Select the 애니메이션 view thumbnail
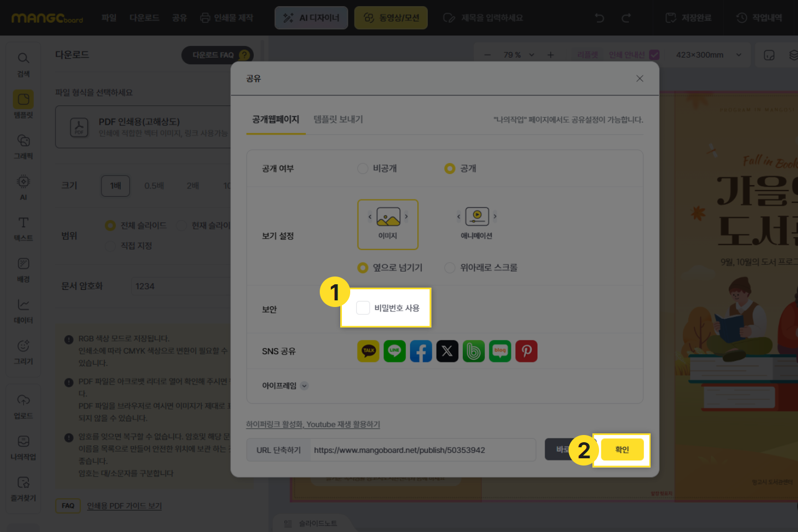The width and height of the screenshot is (798, 532). [x=477, y=224]
